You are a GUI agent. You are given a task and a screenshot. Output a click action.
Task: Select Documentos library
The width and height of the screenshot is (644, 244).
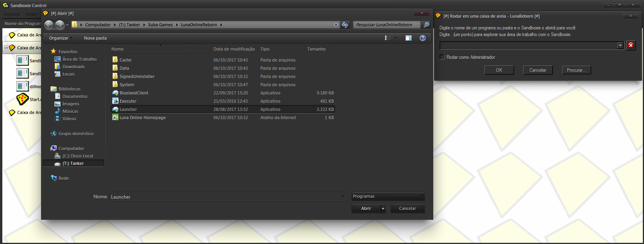tap(75, 96)
